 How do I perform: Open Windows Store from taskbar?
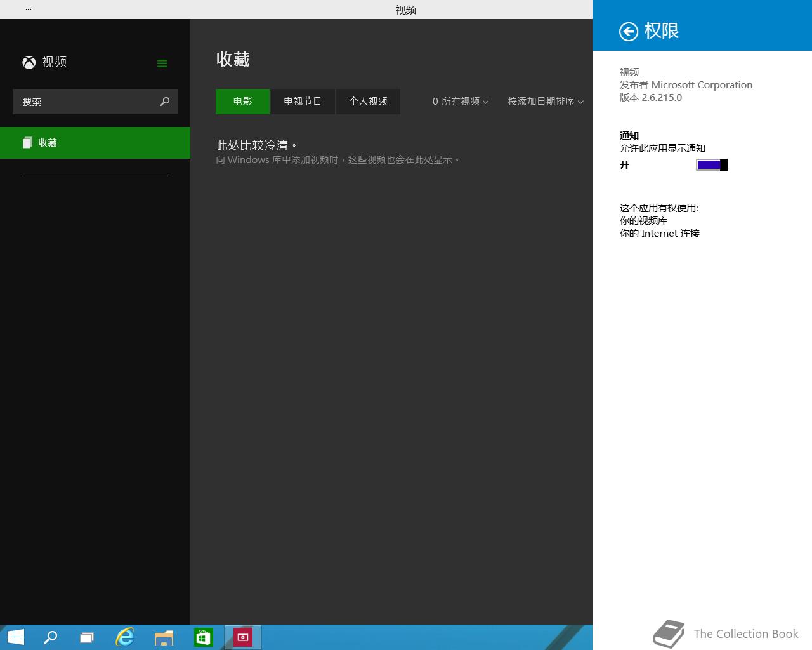click(203, 637)
